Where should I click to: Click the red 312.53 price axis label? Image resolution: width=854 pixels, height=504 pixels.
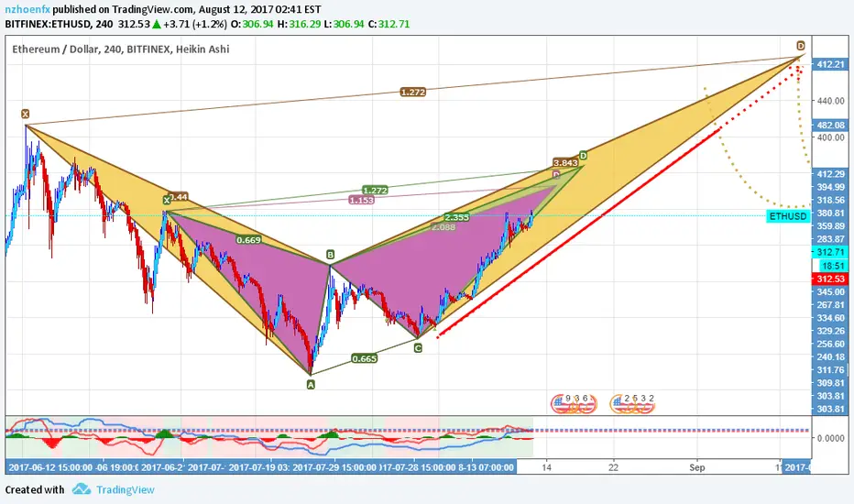(x=830, y=279)
